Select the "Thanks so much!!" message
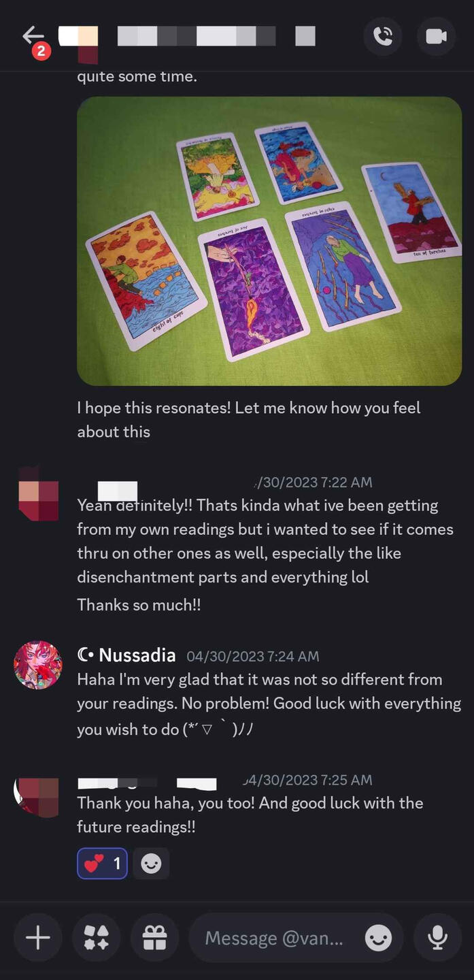The image size is (474, 980). (x=139, y=604)
